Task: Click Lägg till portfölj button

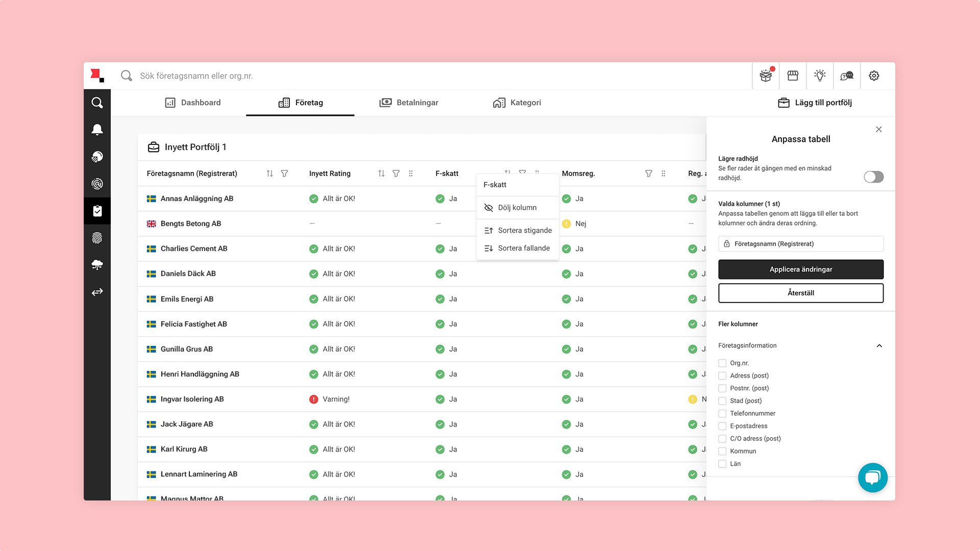Action: click(x=815, y=103)
